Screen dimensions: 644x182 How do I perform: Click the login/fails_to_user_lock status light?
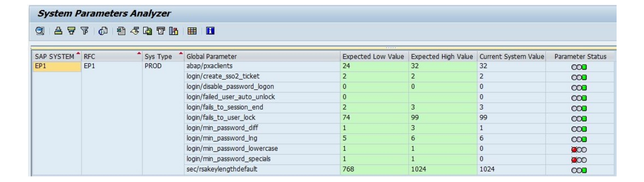(x=580, y=119)
